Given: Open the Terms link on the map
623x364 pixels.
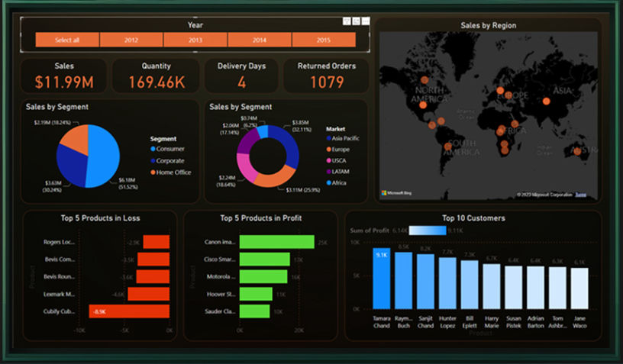Looking at the screenshot, I should coord(582,195).
